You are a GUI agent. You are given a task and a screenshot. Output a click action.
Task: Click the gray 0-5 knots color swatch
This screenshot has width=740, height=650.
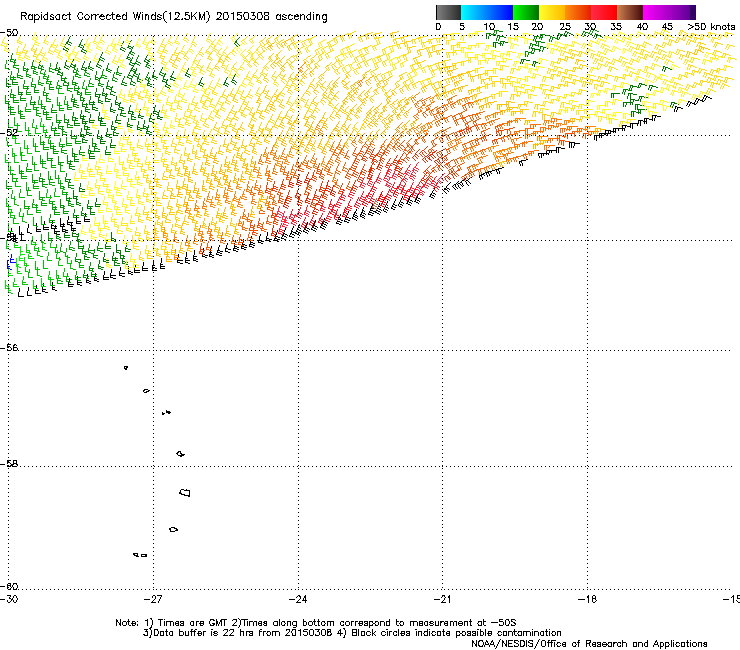(x=448, y=12)
